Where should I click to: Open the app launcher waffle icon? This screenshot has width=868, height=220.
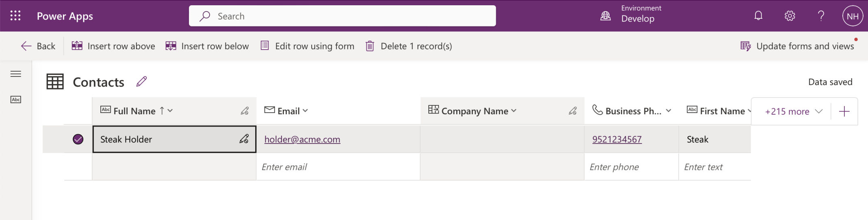15,16
